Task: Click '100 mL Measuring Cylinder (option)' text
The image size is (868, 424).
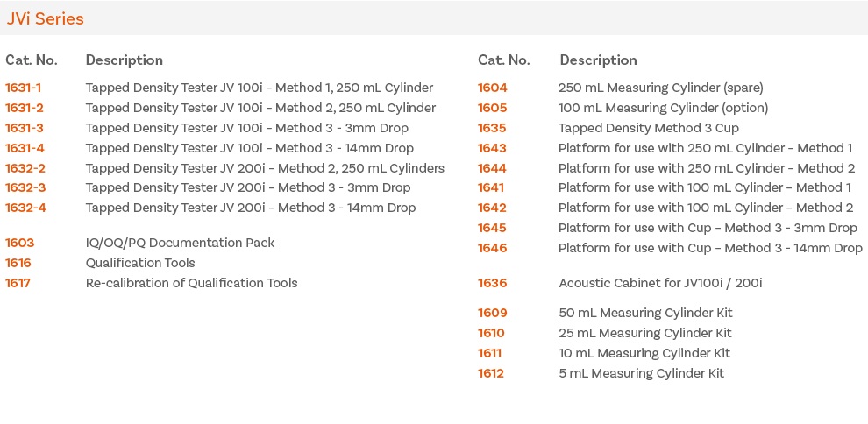Action: [663, 108]
